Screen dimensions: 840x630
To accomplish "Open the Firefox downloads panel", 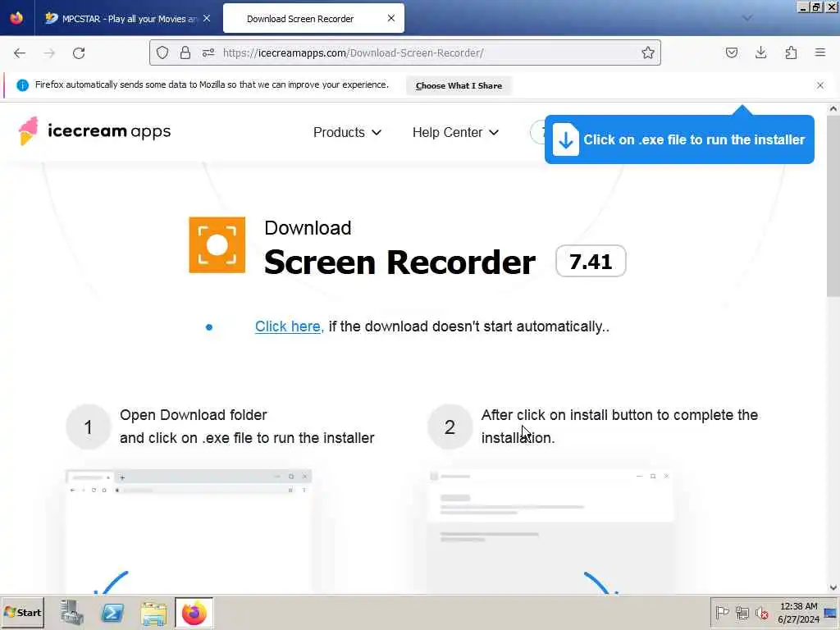I will click(760, 52).
